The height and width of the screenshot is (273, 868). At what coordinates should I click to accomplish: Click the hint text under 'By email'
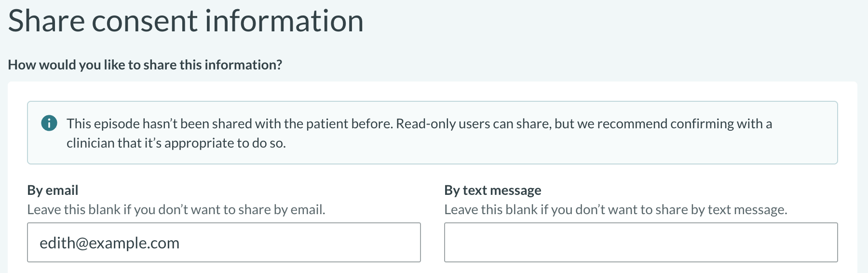coord(176,210)
